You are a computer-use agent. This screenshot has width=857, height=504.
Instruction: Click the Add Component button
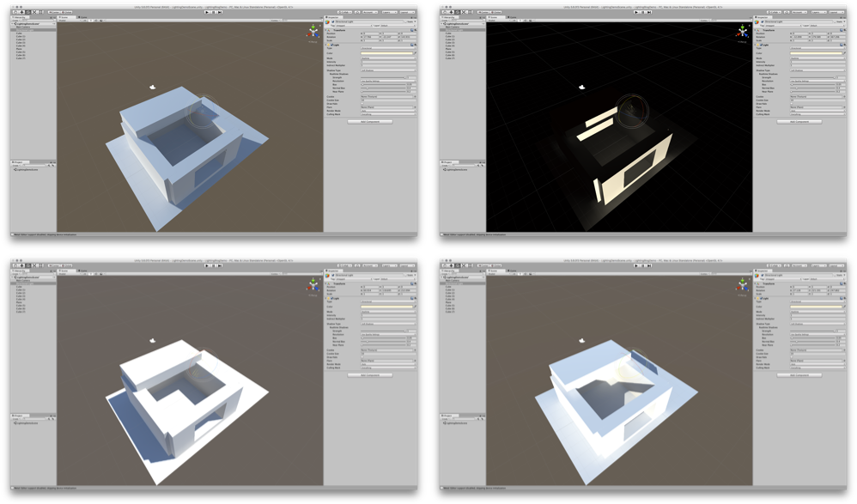point(370,122)
